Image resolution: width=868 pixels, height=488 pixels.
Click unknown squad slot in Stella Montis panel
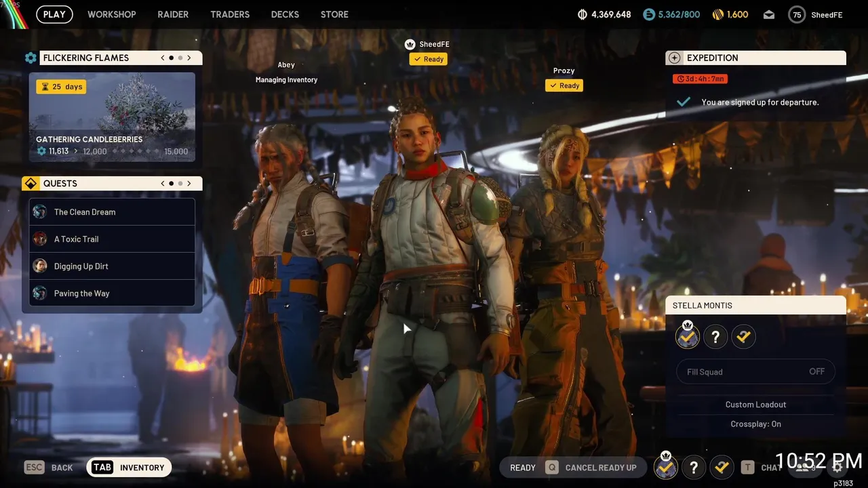tap(715, 336)
